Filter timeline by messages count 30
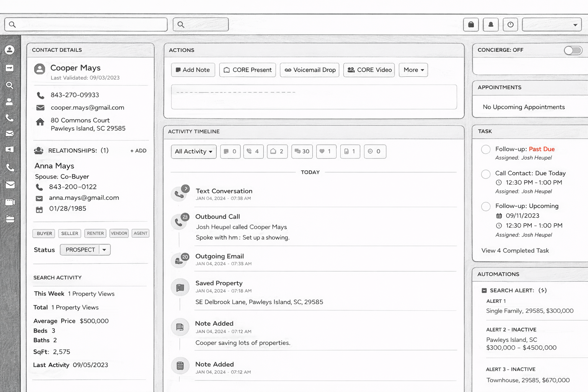The height and width of the screenshot is (392, 588). [302, 152]
